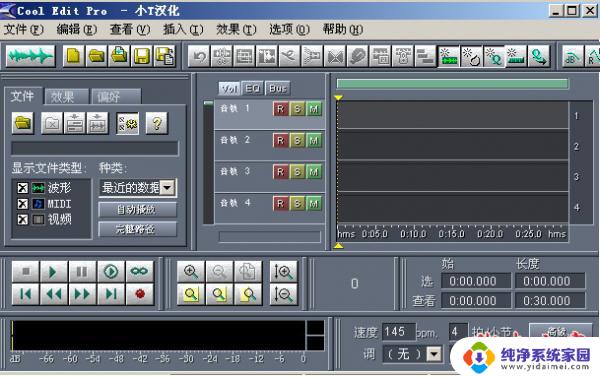Zoom in horizontally

pyautogui.click(x=191, y=272)
